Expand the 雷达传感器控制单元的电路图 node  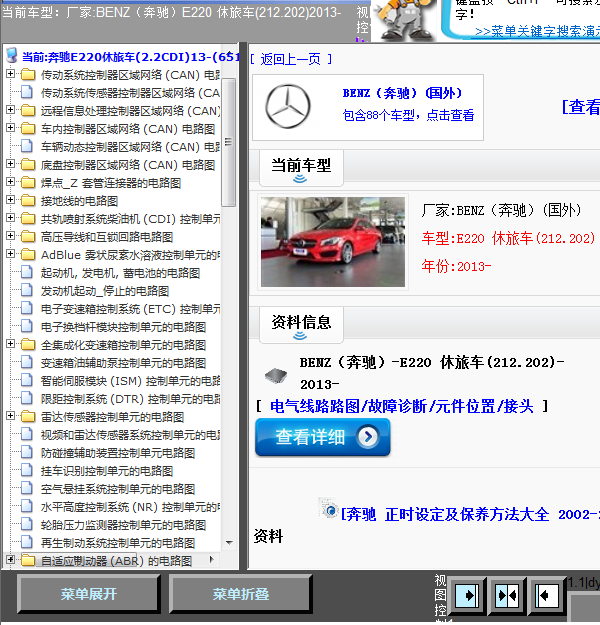10,416
